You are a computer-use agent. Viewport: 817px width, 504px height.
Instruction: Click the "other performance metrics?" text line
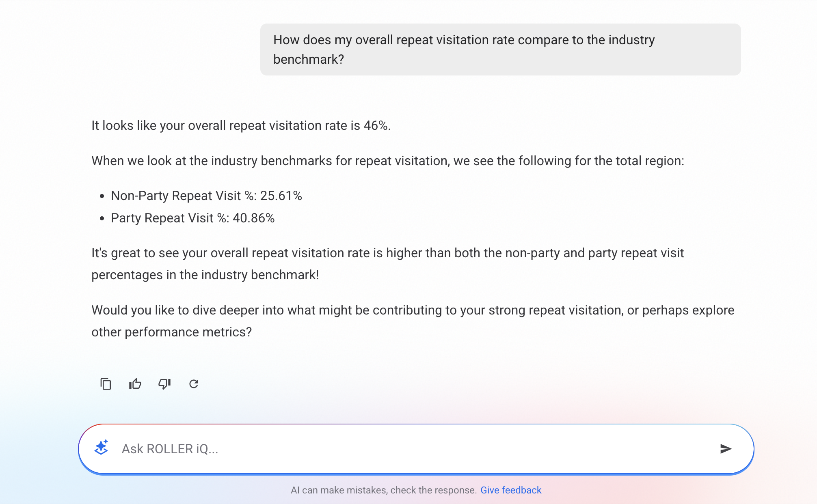[x=171, y=332]
